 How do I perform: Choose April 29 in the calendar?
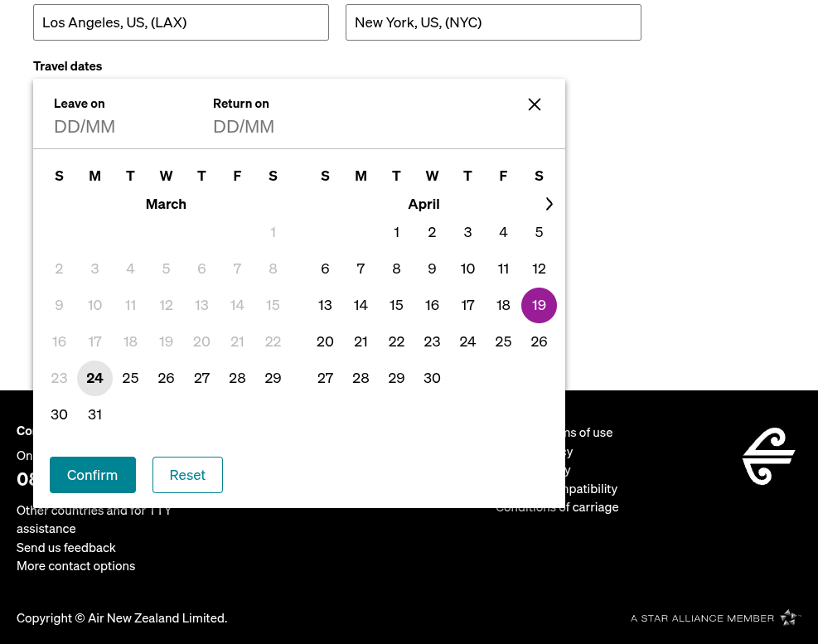(396, 379)
